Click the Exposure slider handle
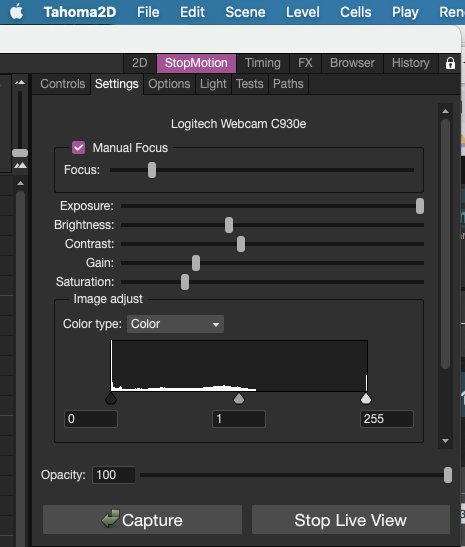This screenshot has height=547, width=465. (420, 206)
